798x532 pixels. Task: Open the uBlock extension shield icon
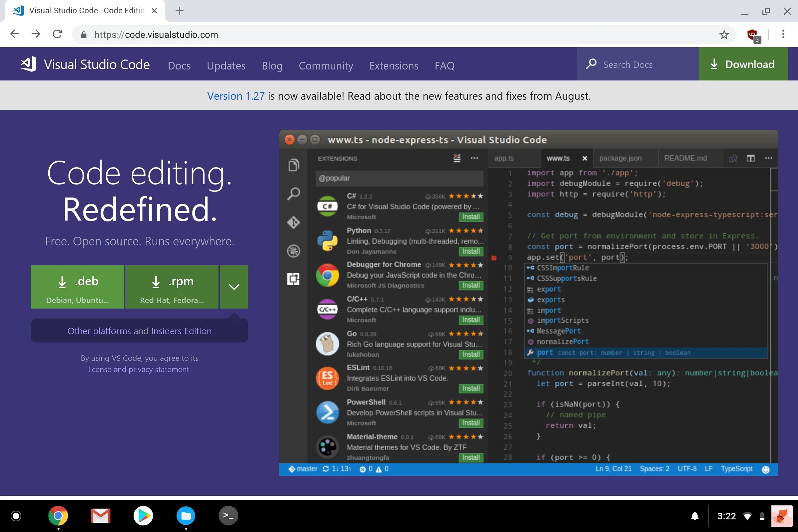[x=752, y=35]
